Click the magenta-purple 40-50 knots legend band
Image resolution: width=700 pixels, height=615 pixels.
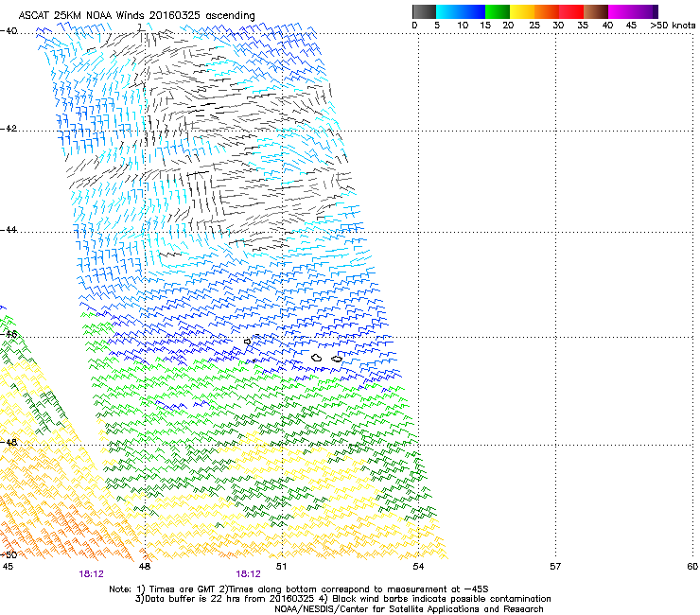[x=633, y=11]
